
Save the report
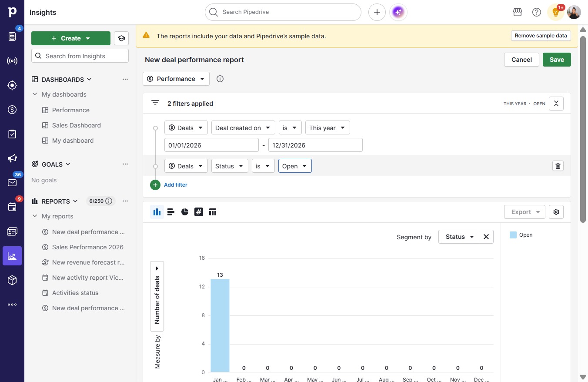[557, 60]
